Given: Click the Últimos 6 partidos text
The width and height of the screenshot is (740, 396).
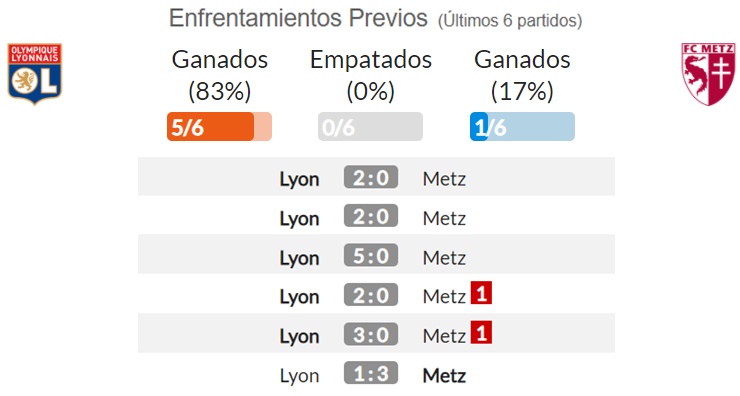Looking at the screenshot, I should 510,21.
